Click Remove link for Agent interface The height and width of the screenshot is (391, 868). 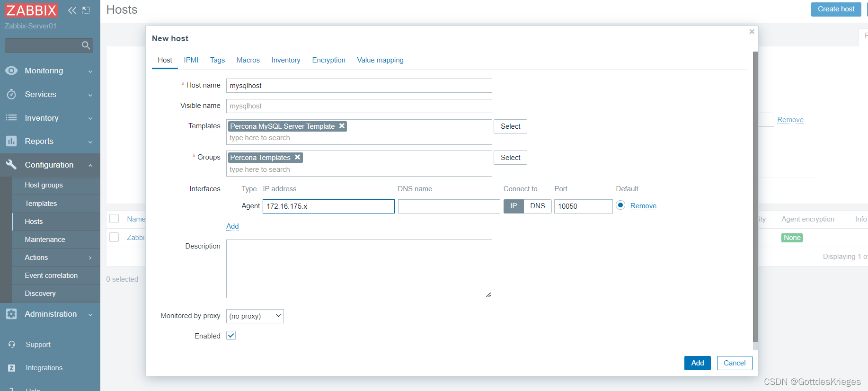[643, 206]
